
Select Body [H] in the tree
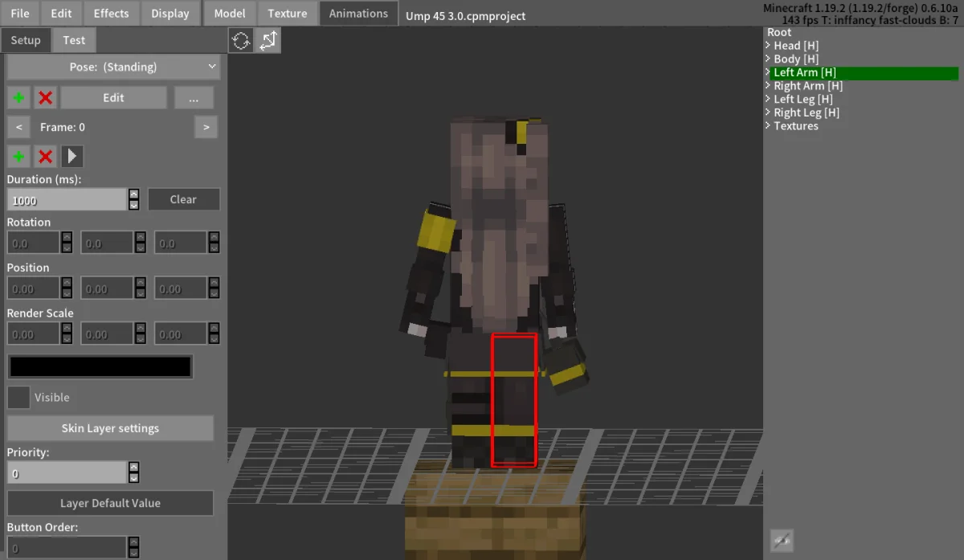(x=796, y=59)
